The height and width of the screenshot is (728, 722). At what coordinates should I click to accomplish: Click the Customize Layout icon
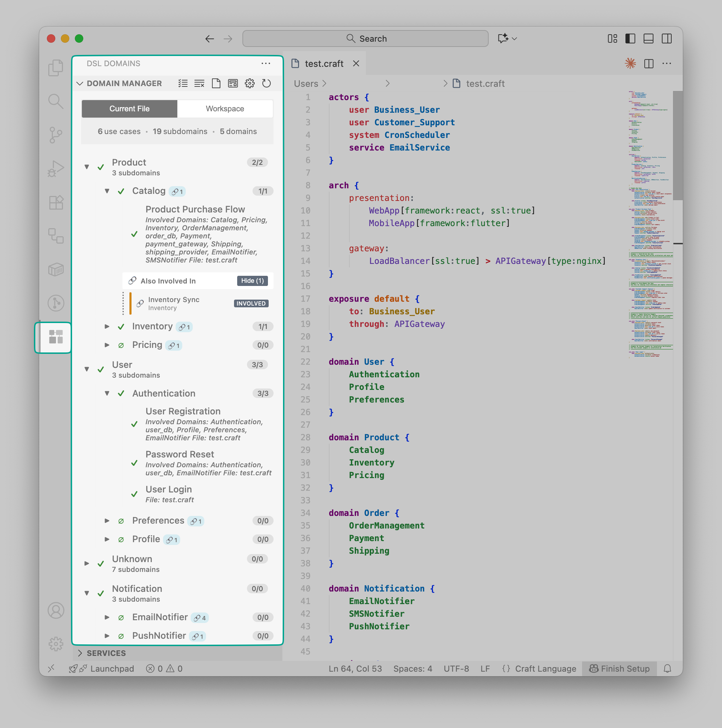(x=613, y=38)
